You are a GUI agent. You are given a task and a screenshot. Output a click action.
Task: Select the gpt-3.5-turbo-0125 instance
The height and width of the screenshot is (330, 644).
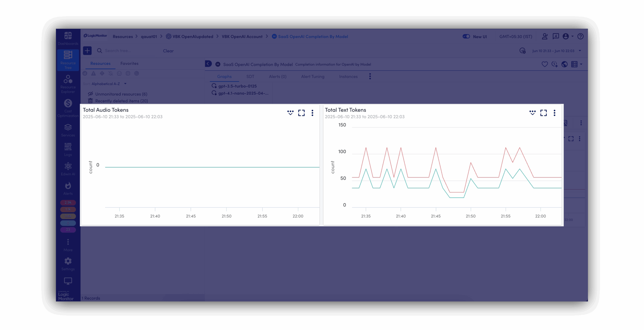click(x=234, y=86)
